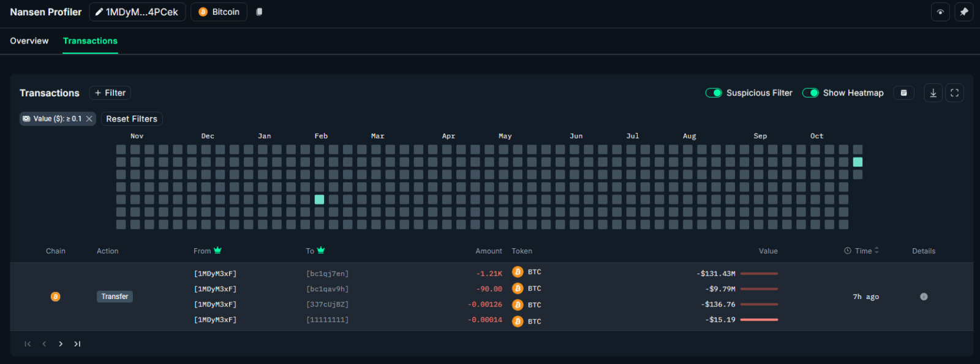Go to the last page of transactions

pyautogui.click(x=77, y=344)
